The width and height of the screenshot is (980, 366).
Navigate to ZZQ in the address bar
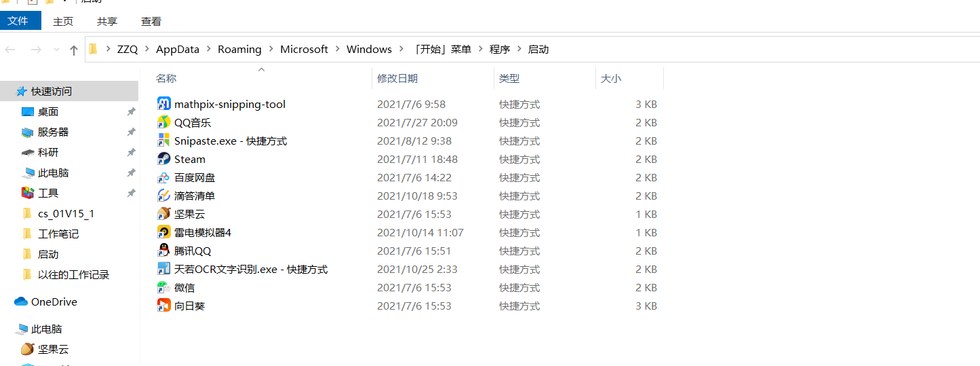[x=127, y=49]
